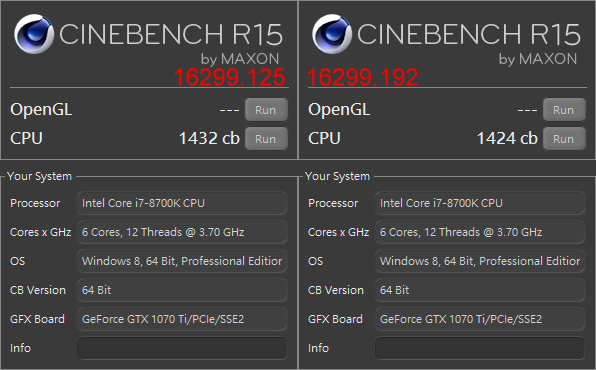This screenshot has width=596, height=370.
Task: Select the left Processor field showing i7-8700K
Action: coord(182,203)
